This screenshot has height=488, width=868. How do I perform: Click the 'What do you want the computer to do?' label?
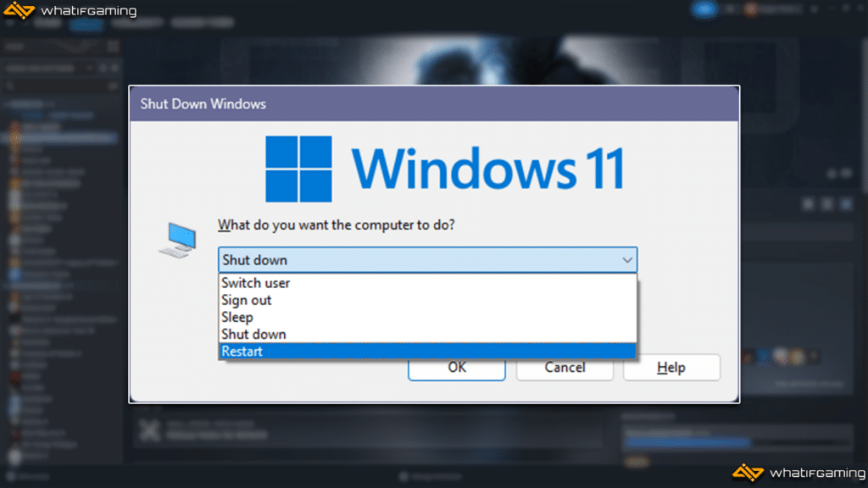pyautogui.click(x=336, y=225)
